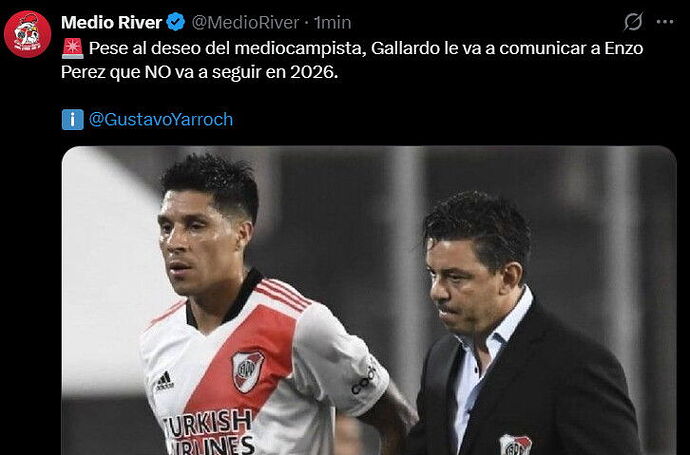Open the post via the 1min timestamp

pyautogui.click(x=333, y=22)
